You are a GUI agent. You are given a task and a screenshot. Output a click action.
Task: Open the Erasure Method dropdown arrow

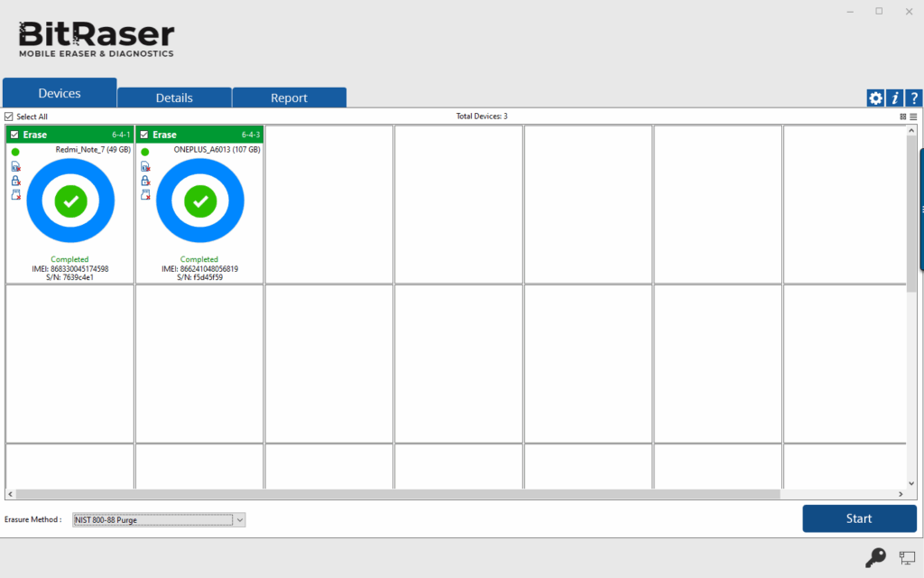[240, 519]
